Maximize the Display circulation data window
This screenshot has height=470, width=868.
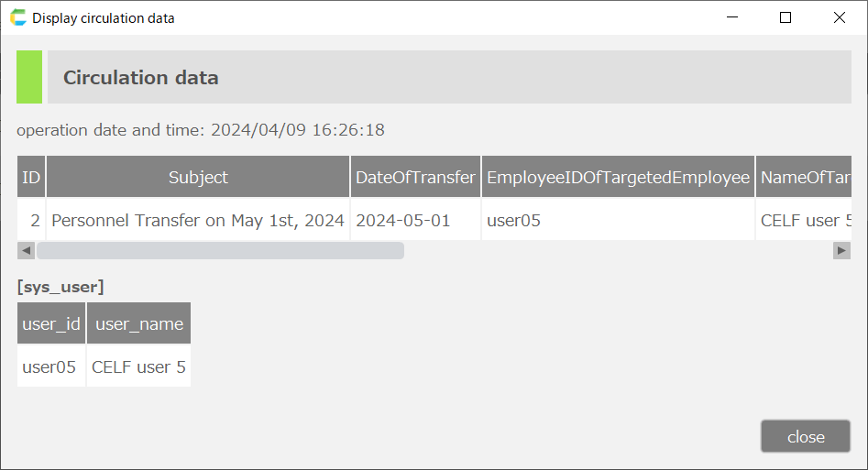(x=786, y=17)
